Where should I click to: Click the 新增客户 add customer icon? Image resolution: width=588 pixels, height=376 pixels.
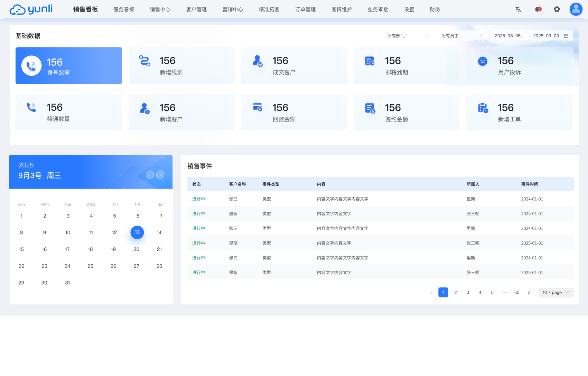(x=144, y=107)
